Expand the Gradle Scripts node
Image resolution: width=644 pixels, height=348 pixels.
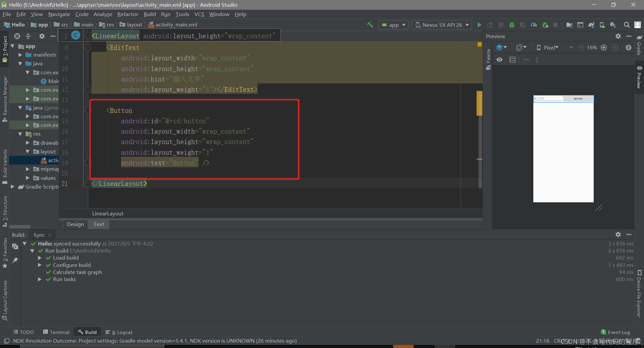[x=12, y=187]
